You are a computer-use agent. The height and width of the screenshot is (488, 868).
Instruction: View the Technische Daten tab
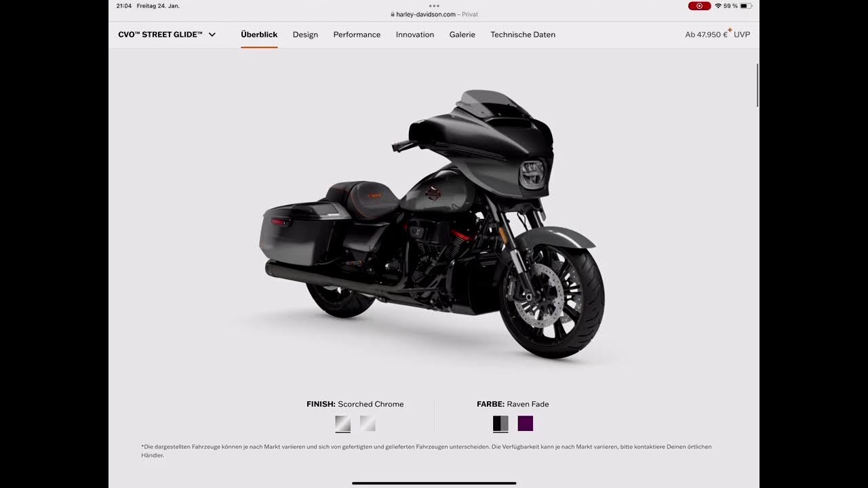tap(523, 35)
